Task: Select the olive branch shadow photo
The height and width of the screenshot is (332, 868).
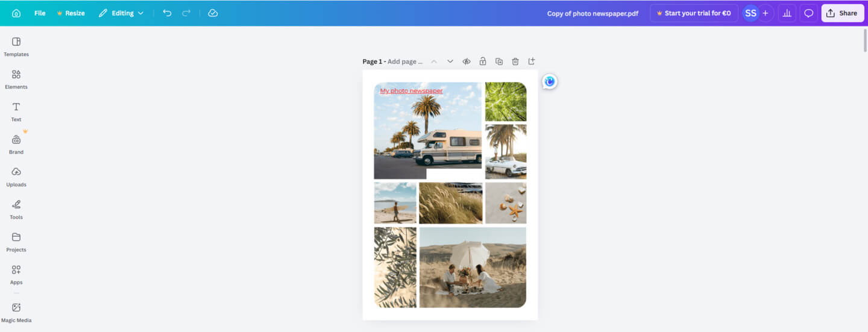Action: click(x=395, y=268)
